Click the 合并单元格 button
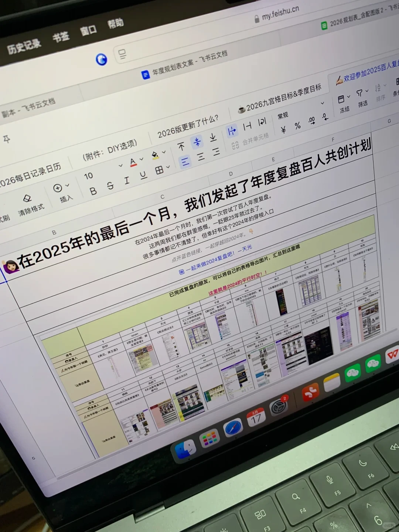 point(250,141)
